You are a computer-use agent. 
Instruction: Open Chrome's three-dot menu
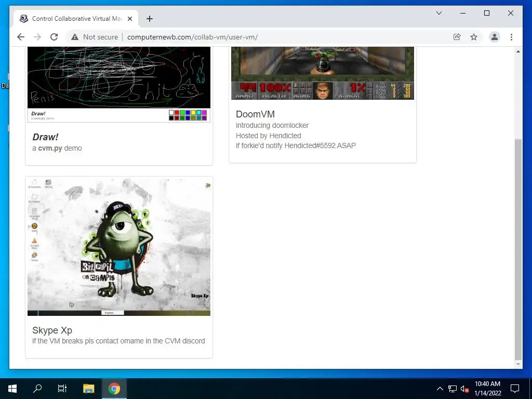point(511,37)
